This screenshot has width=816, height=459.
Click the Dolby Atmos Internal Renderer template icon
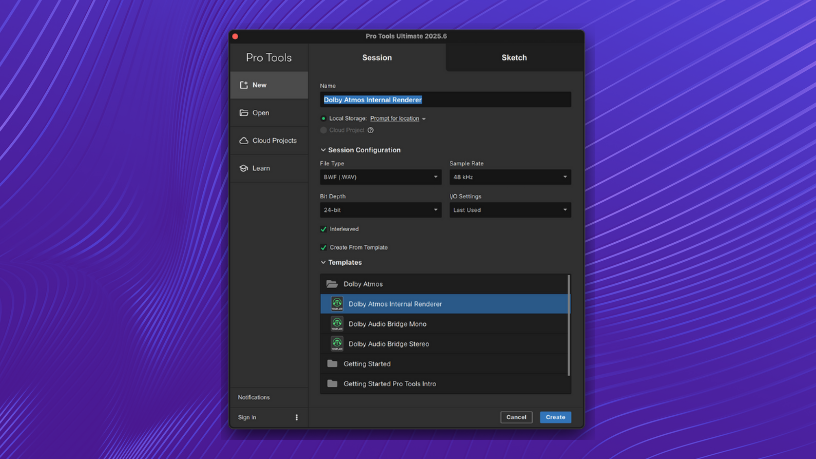click(337, 303)
